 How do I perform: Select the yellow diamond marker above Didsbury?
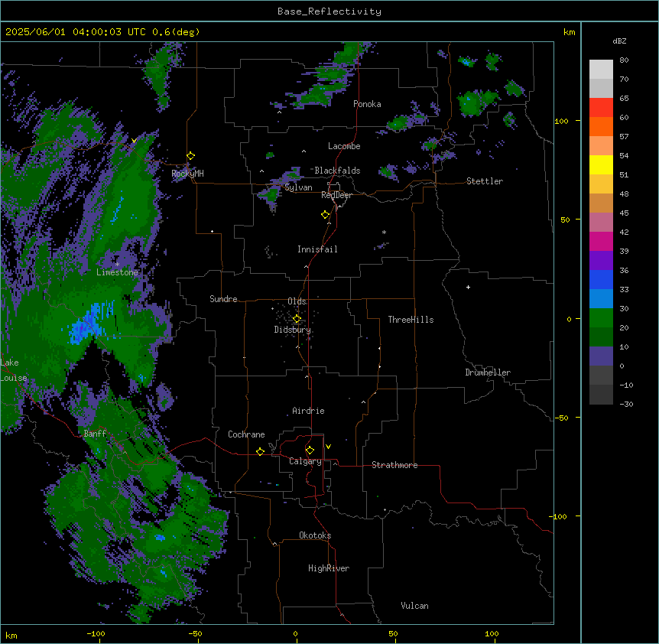[x=297, y=319]
